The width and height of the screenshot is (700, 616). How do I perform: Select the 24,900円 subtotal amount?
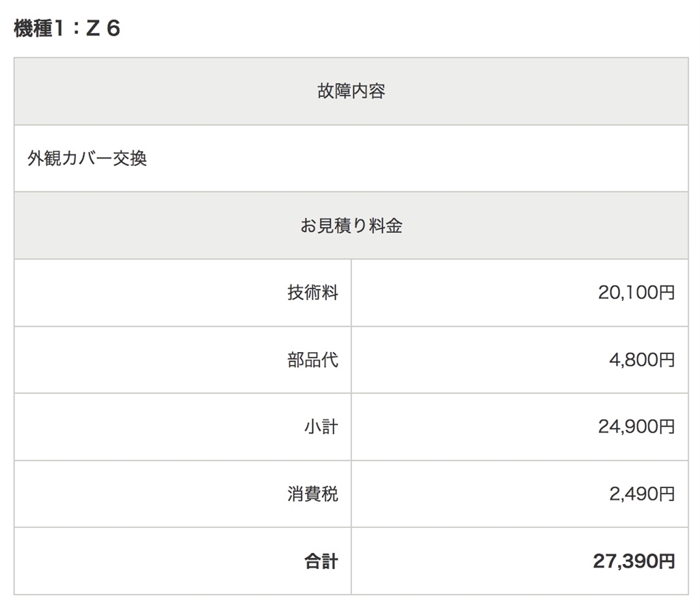[x=636, y=427]
